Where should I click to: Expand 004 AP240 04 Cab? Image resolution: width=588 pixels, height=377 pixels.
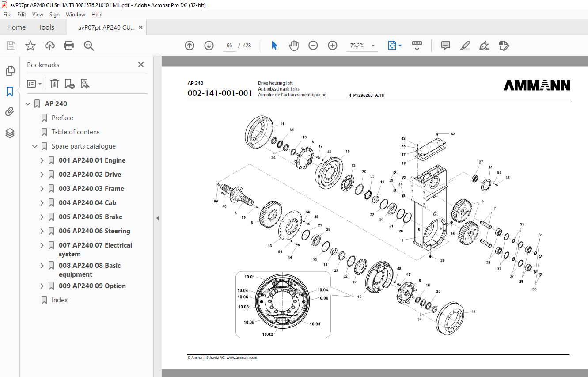click(42, 203)
